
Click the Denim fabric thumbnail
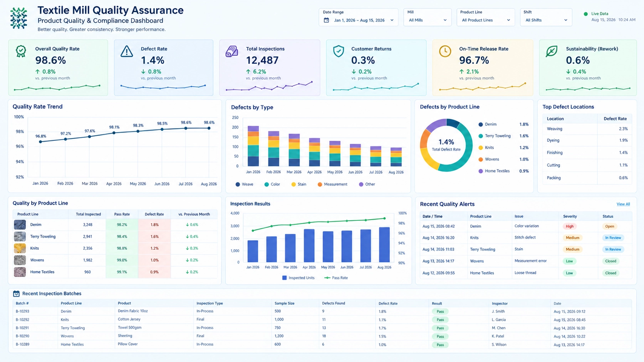(x=20, y=225)
